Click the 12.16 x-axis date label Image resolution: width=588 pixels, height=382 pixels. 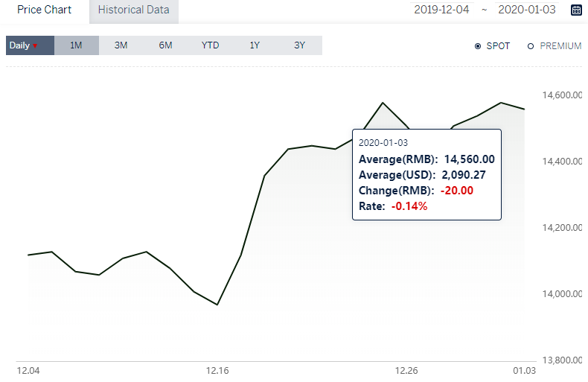(217, 371)
